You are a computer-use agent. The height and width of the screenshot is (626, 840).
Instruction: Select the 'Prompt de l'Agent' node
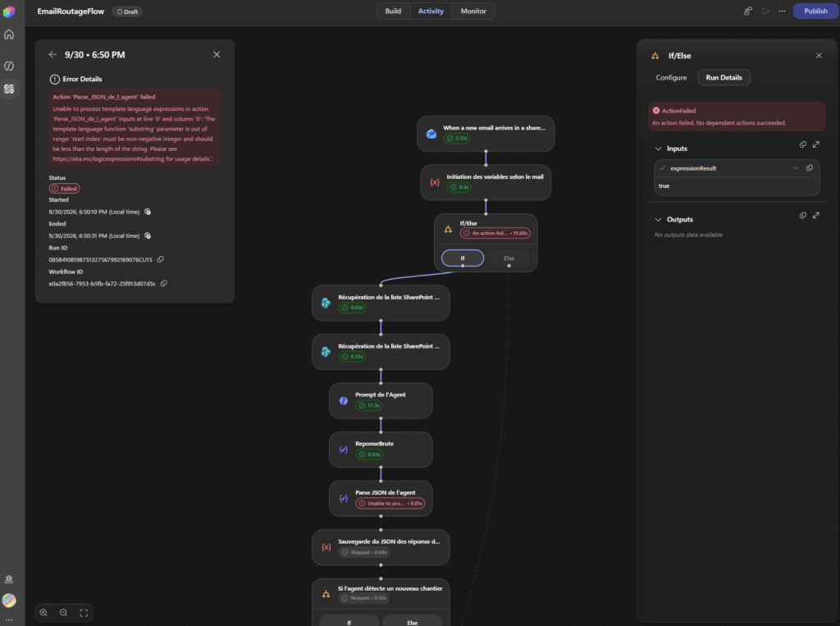(x=381, y=400)
